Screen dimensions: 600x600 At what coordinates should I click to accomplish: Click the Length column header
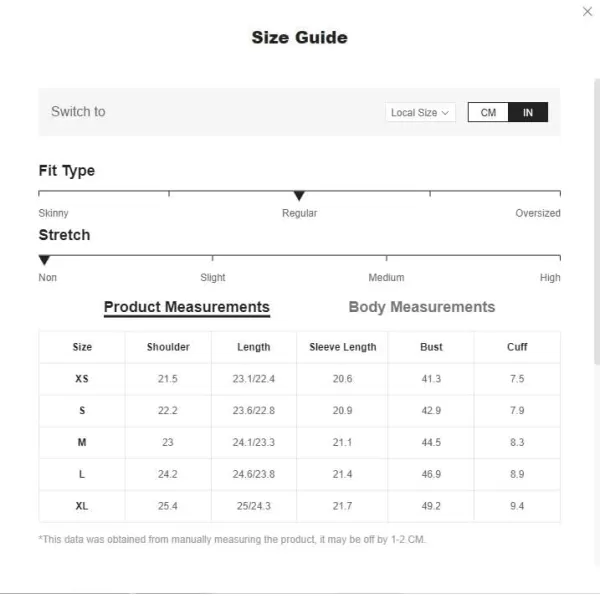(254, 347)
